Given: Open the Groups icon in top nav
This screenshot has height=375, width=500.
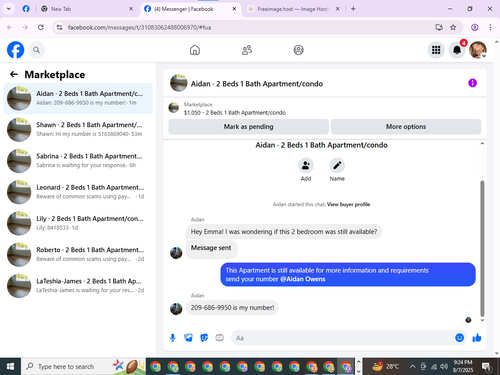Looking at the screenshot, I should tap(298, 50).
